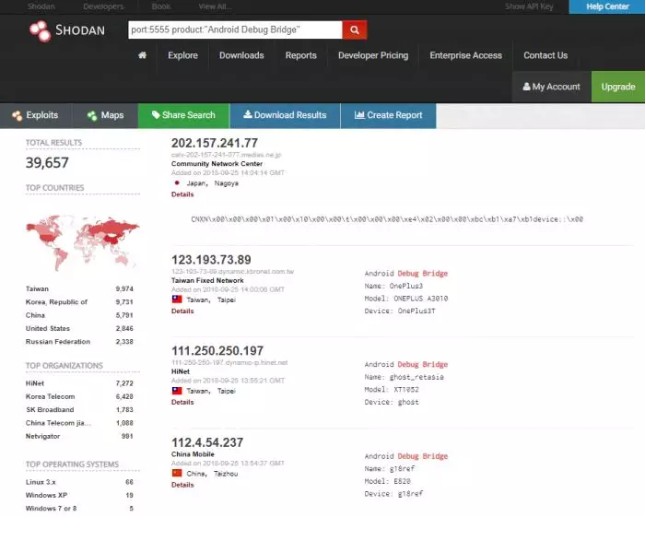Open the Exploits tab
Image resolution: width=646 pixels, height=551 pixels.
(36, 115)
